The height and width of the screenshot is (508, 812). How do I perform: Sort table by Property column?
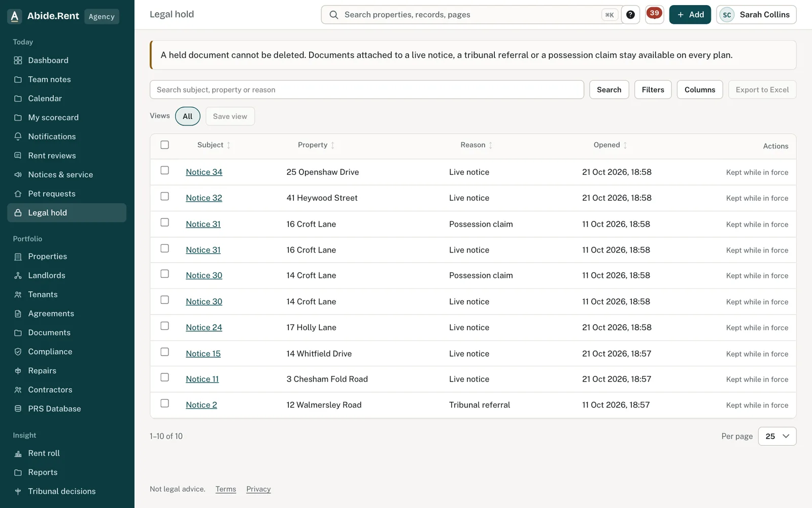(x=316, y=145)
